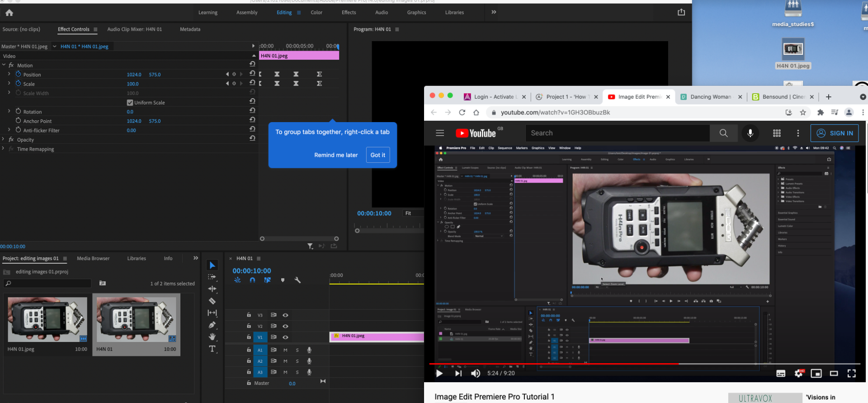Solo audio track A2
This screenshot has height=403, width=868.
297,361
